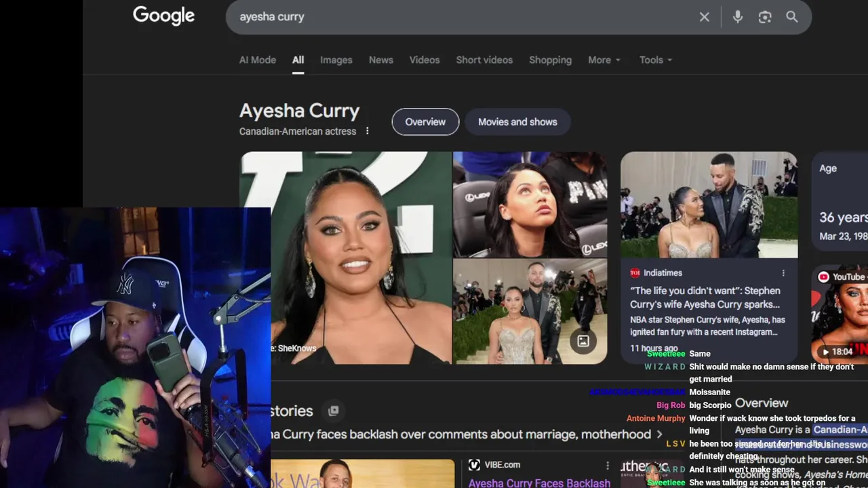
Task: Open the Short videos tab
Action: (484, 60)
